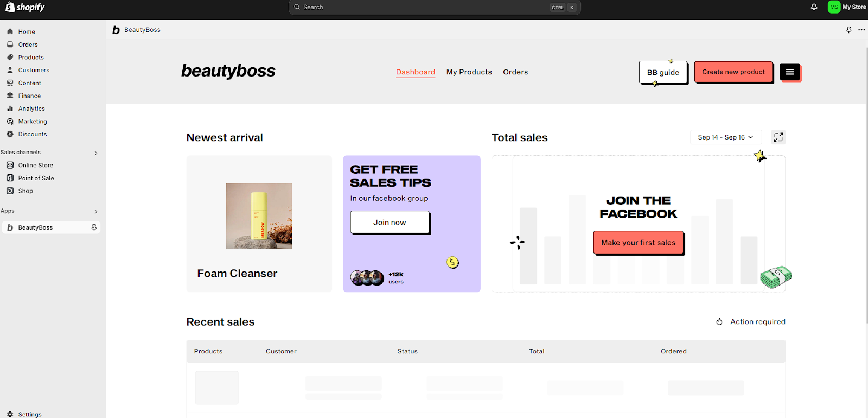Click the Products column header

pyautogui.click(x=208, y=351)
